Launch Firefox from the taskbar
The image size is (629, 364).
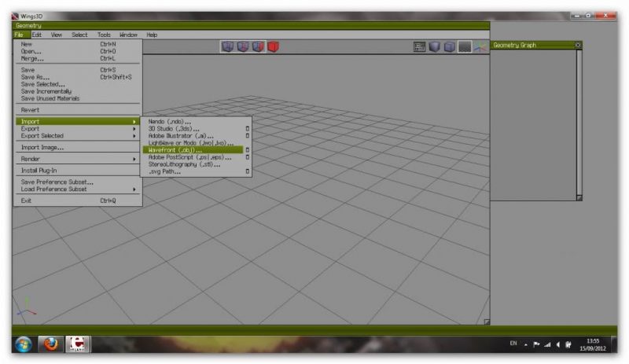[50, 344]
